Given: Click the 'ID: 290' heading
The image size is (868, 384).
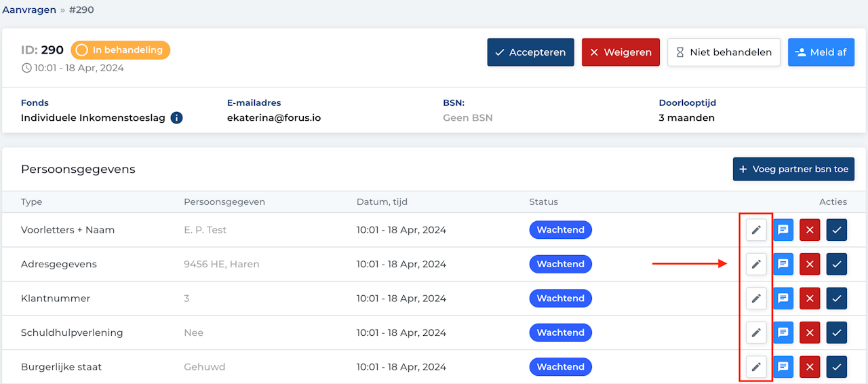Looking at the screenshot, I should coord(42,50).
